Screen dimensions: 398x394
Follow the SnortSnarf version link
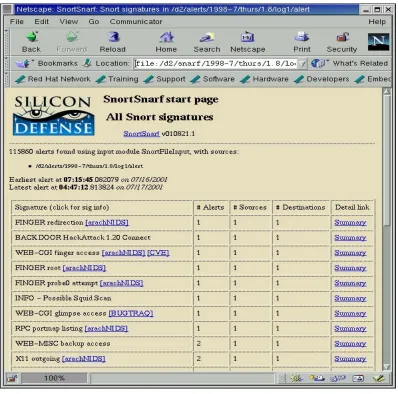coord(141,134)
